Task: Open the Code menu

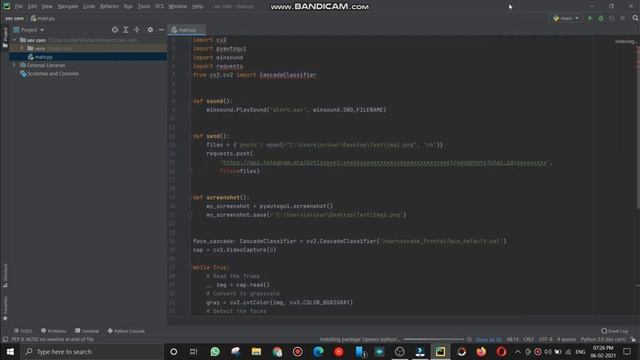Action: pos(89,7)
